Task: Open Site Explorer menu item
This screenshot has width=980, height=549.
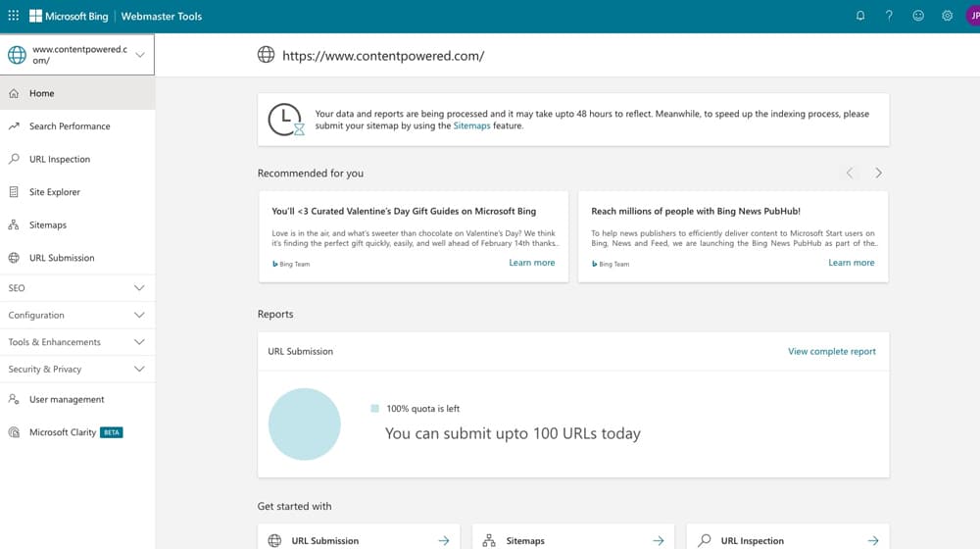Action: pyautogui.click(x=77, y=192)
